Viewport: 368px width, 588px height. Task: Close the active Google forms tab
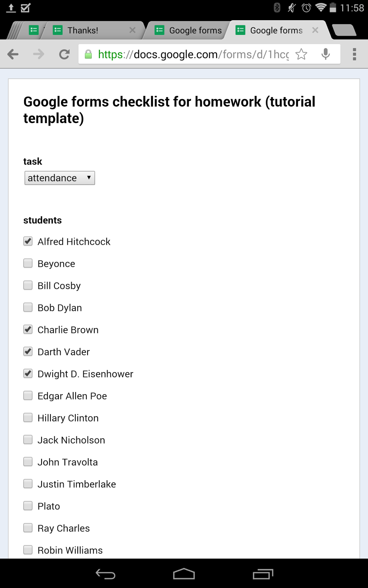(x=315, y=30)
